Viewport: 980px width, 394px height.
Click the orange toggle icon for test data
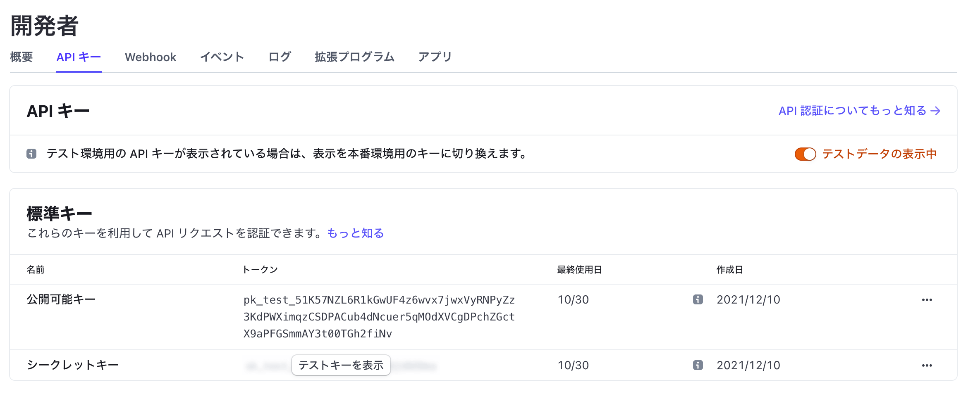(x=805, y=154)
